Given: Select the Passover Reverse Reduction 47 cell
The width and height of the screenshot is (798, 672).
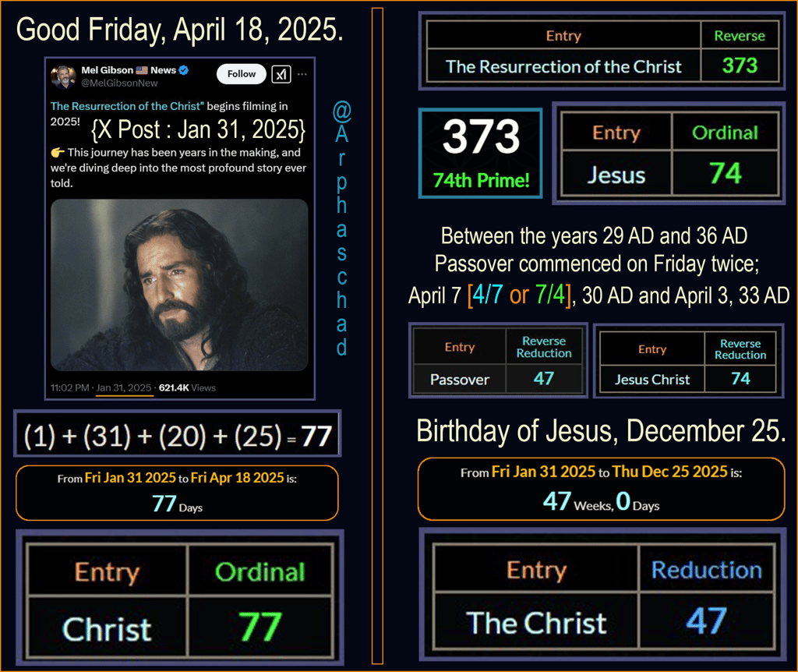Looking at the screenshot, I should (543, 379).
